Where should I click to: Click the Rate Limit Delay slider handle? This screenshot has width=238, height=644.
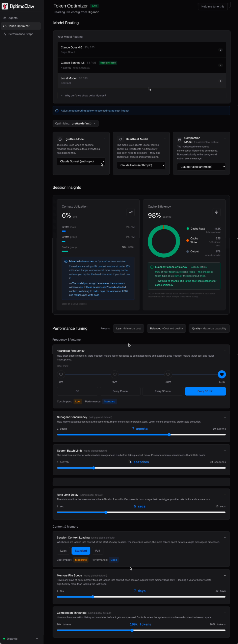(106, 512)
